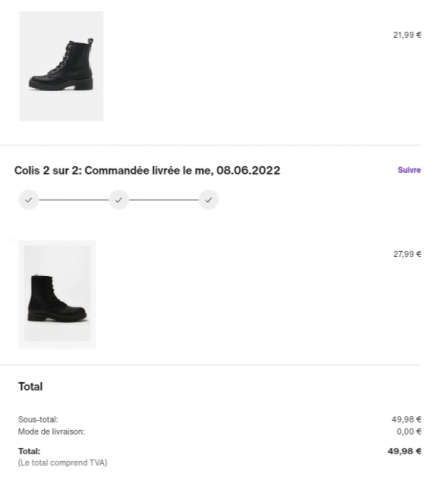
Task: Open the first black boot thumbnail
Action: [61, 66]
